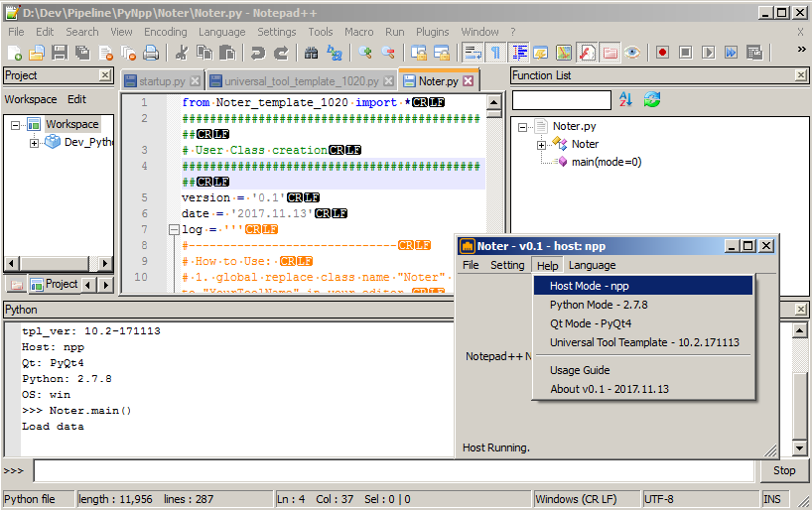
Task: Toggle the Folder as Workspace toolbar button
Action: click(x=610, y=53)
